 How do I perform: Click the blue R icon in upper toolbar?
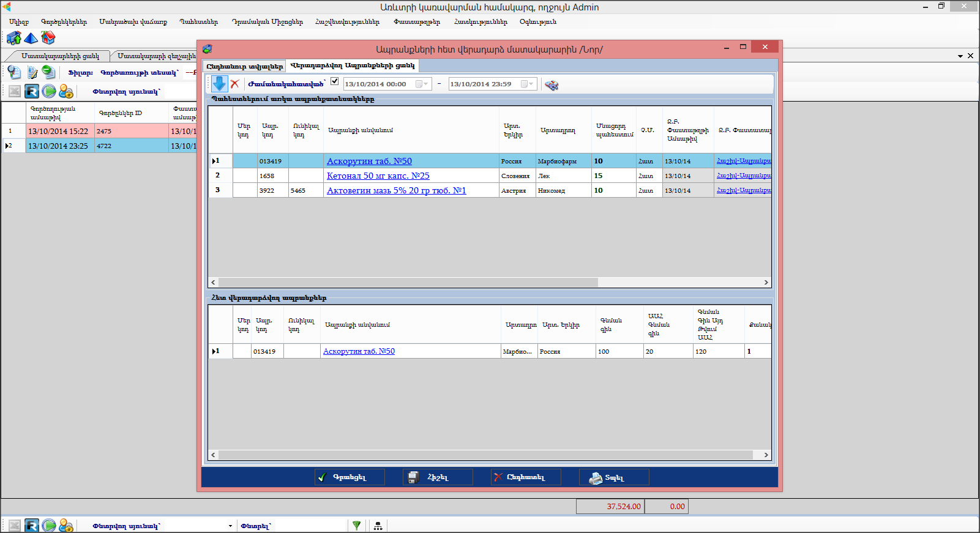click(x=32, y=92)
